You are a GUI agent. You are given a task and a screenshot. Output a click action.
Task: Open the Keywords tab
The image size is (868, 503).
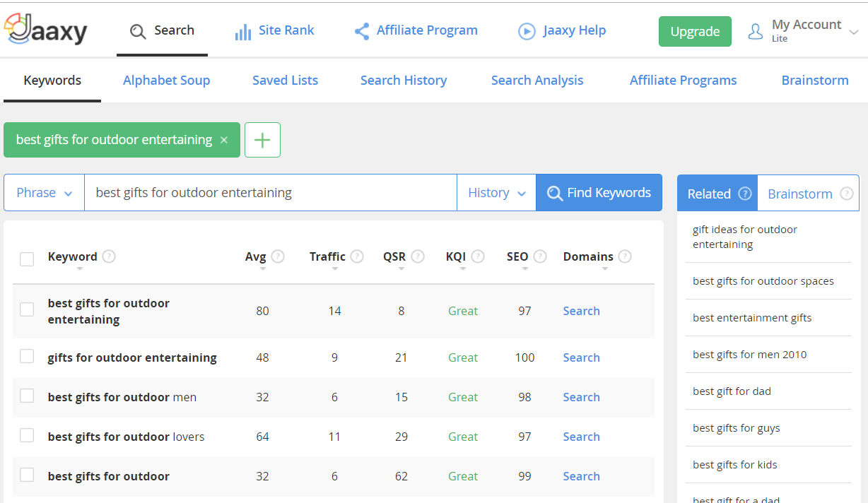(52, 81)
